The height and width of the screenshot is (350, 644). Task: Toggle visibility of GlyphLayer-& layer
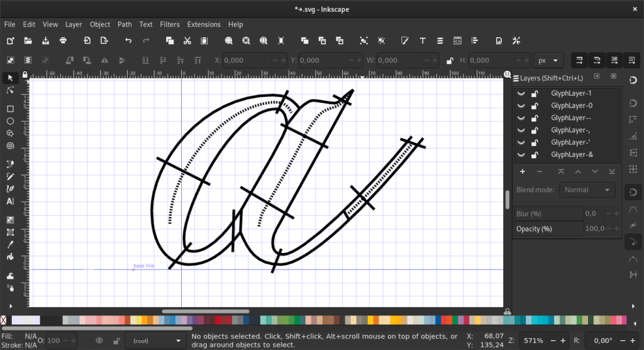tap(521, 155)
